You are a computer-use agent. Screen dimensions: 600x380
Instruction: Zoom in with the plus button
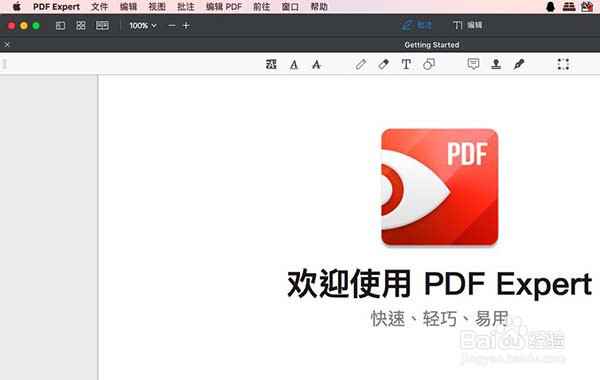pos(186,26)
